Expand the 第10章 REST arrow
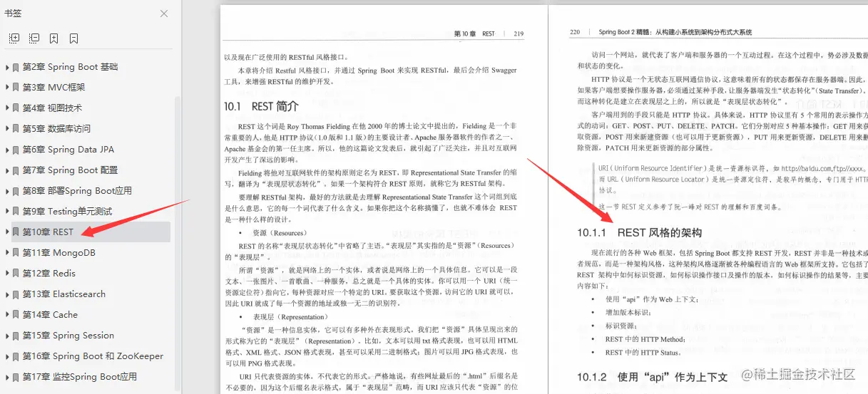Viewport: 868px width, 394px height. [x=7, y=232]
